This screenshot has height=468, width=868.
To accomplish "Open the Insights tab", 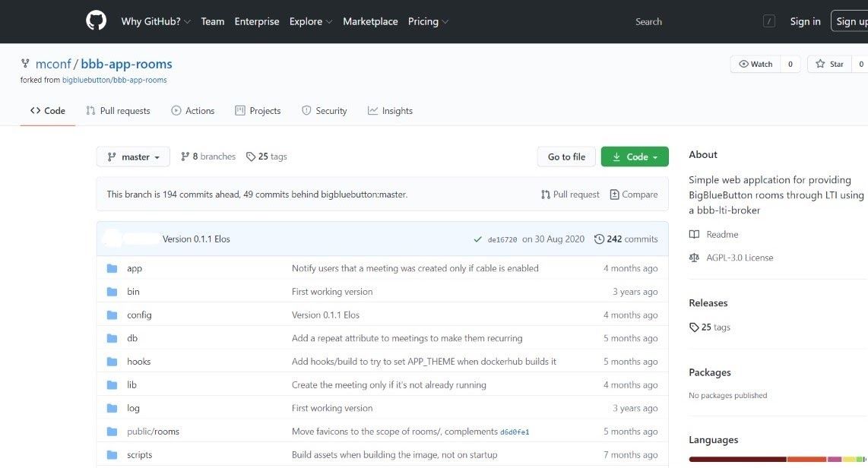I will 390,111.
